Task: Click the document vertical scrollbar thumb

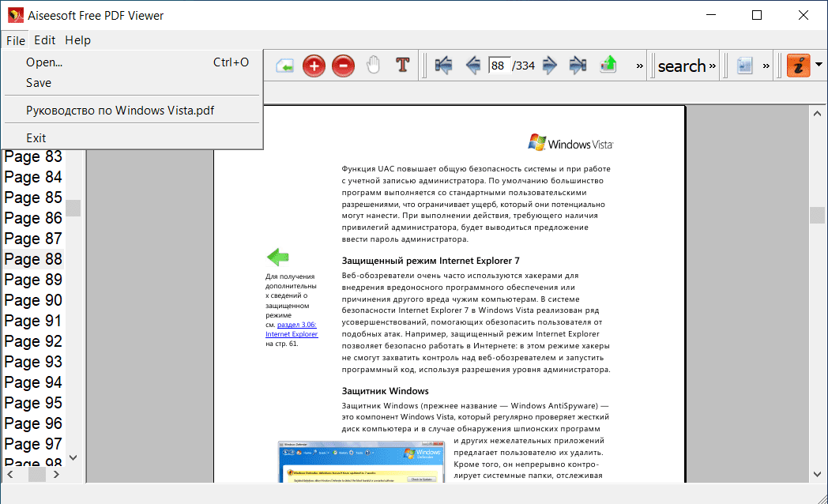Action: pos(817,215)
